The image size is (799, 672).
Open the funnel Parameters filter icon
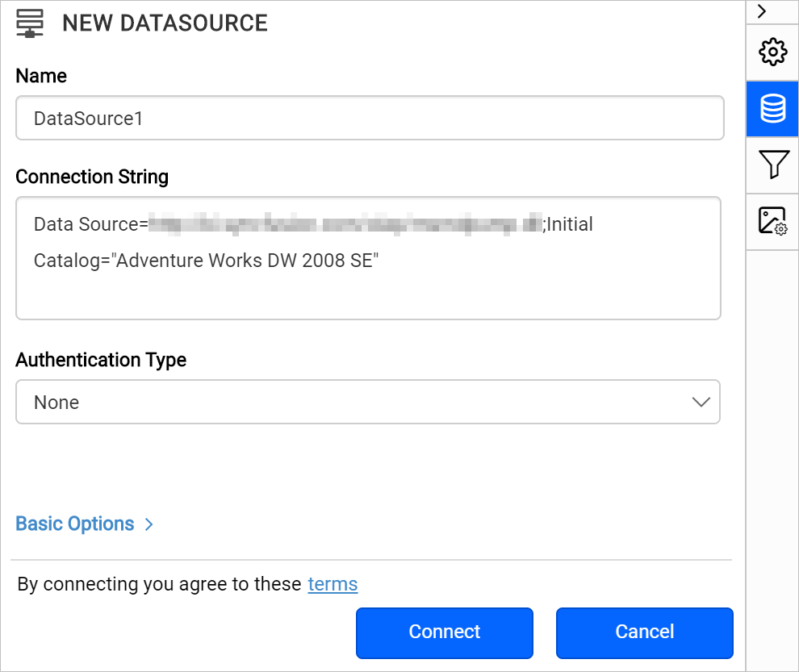(x=773, y=164)
